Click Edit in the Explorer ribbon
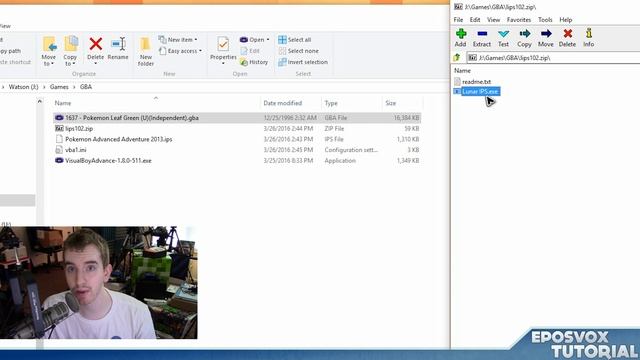Screen dimensions: 640x360 250,51
